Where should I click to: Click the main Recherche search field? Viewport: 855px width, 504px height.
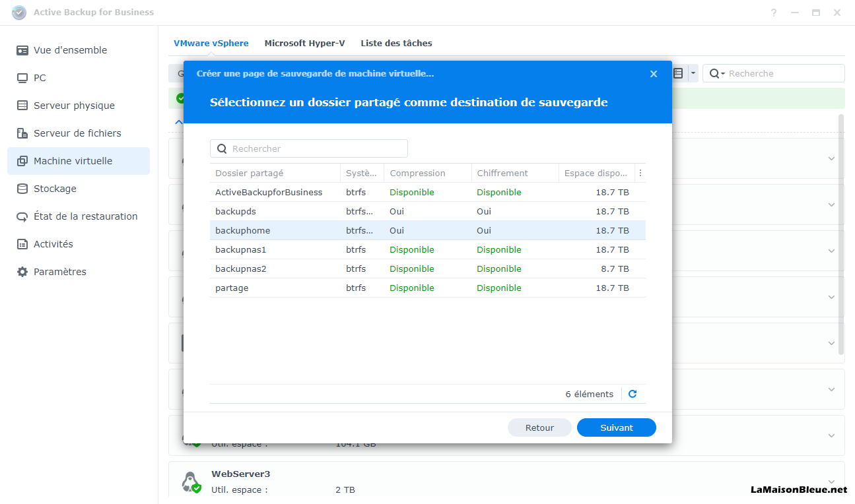click(x=774, y=73)
